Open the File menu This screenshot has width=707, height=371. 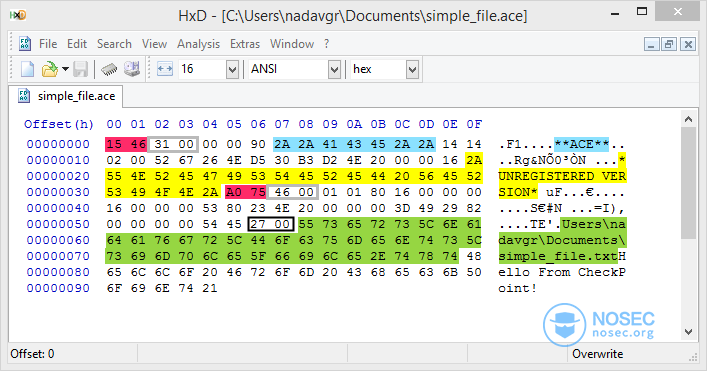pyautogui.click(x=48, y=44)
